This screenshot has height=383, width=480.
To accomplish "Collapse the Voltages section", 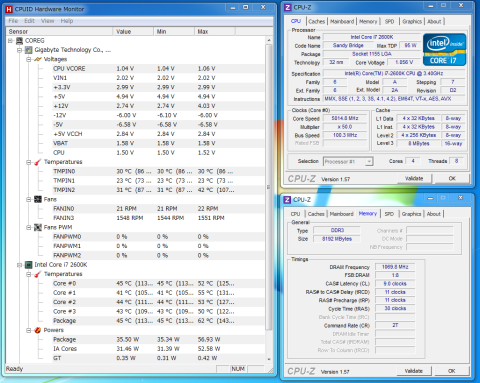I will click(x=29, y=59).
